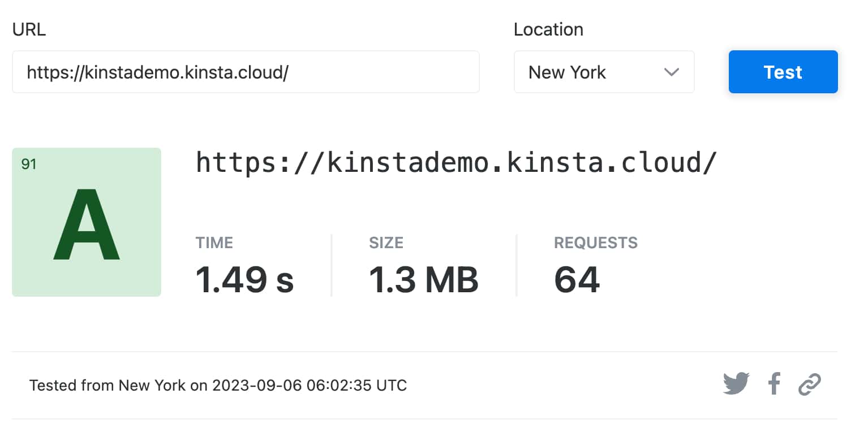Click the TIME metric label
Screen dimensions: 868x441
pos(214,243)
